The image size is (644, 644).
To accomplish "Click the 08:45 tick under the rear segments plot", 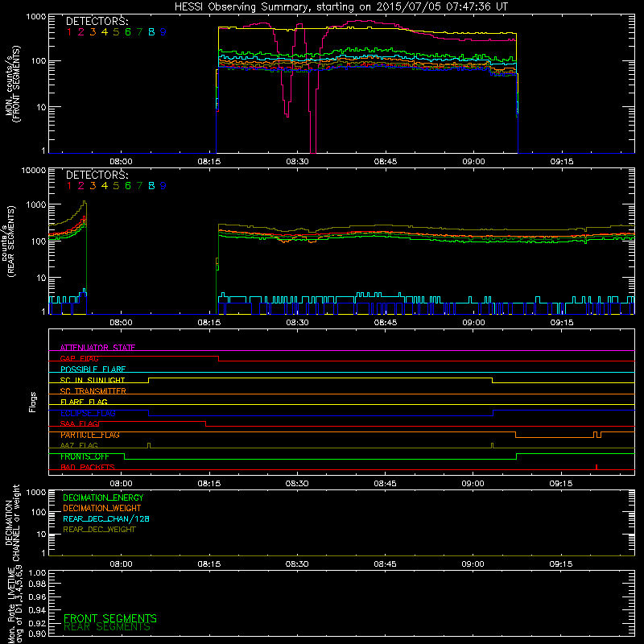I will [386, 323].
